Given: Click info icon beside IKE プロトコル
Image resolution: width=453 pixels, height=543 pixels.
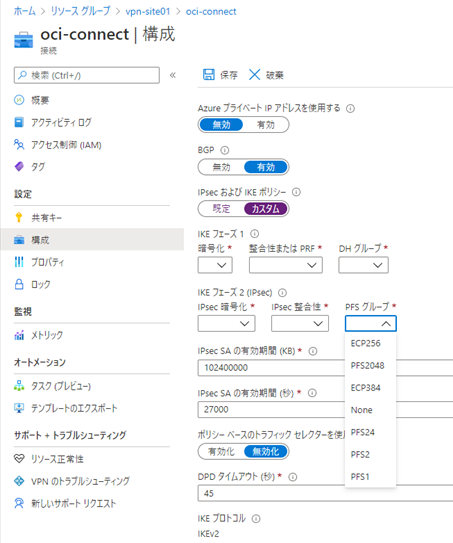Looking at the screenshot, I should pyautogui.click(x=256, y=519).
